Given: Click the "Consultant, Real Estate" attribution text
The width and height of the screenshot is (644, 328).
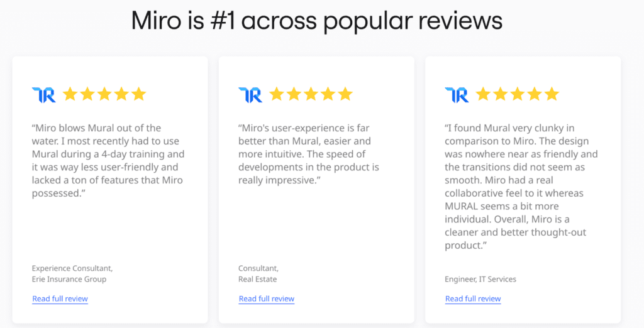Looking at the screenshot, I should (258, 273).
